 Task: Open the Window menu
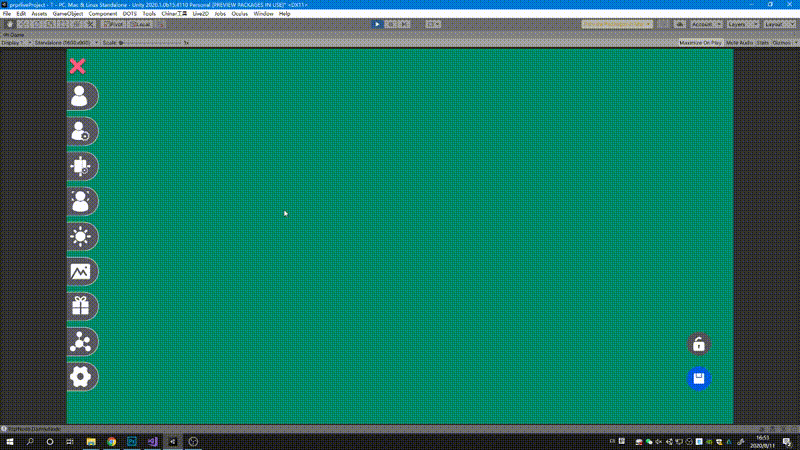pyautogui.click(x=263, y=14)
